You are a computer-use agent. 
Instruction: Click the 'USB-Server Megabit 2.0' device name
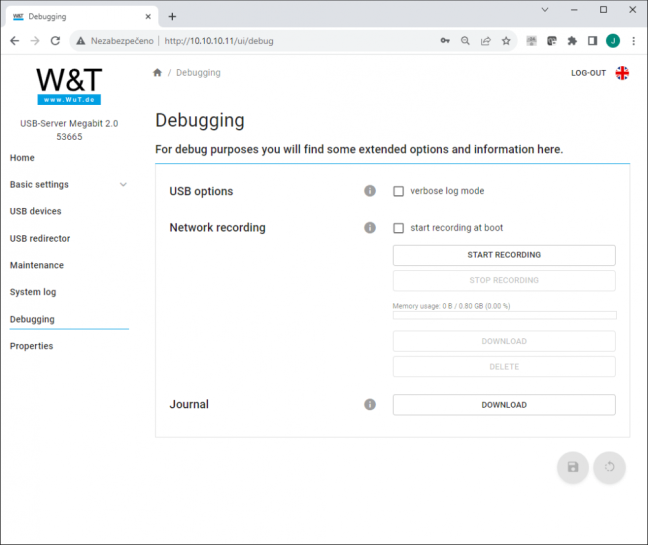pos(69,124)
